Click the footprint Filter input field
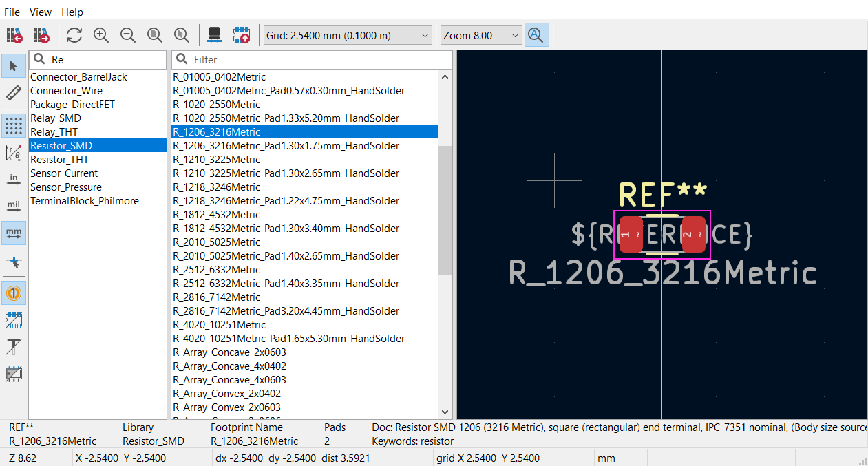The height and width of the screenshot is (466, 868). [317, 60]
